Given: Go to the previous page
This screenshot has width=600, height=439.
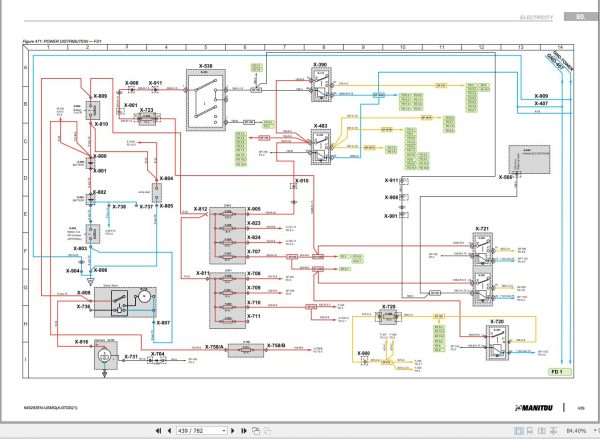Looking at the screenshot, I should point(169,431).
